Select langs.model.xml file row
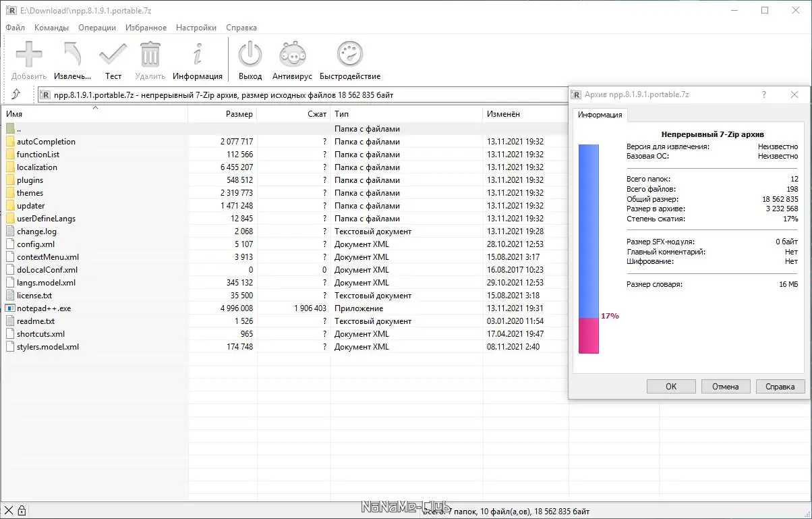This screenshot has height=519, width=812. point(285,283)
